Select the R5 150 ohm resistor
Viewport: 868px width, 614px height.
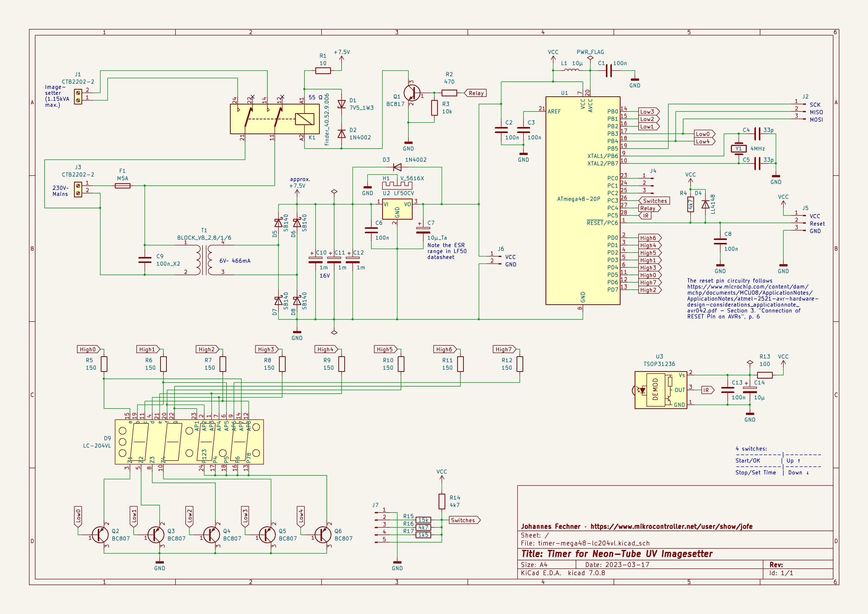pos(104,364)
